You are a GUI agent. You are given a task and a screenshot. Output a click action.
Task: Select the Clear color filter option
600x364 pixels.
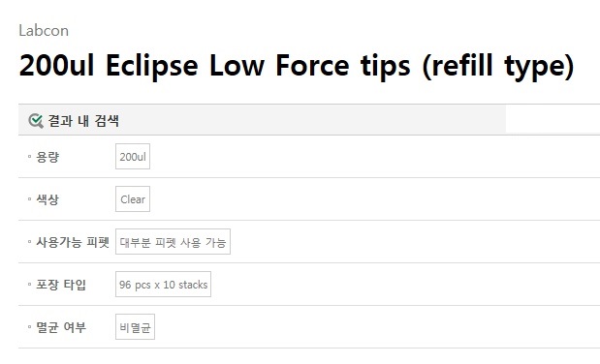pos(133,198)
